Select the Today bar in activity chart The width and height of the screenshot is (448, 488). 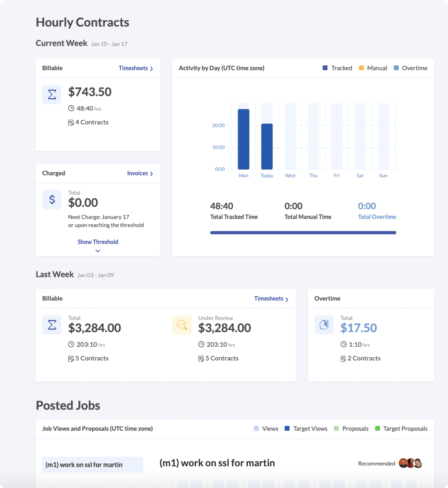267,146
